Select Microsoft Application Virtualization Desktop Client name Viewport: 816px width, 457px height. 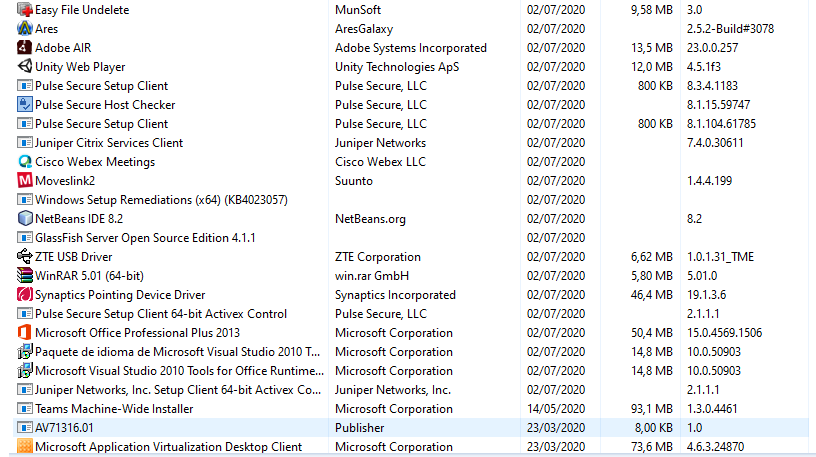click(x=169, y=447)
